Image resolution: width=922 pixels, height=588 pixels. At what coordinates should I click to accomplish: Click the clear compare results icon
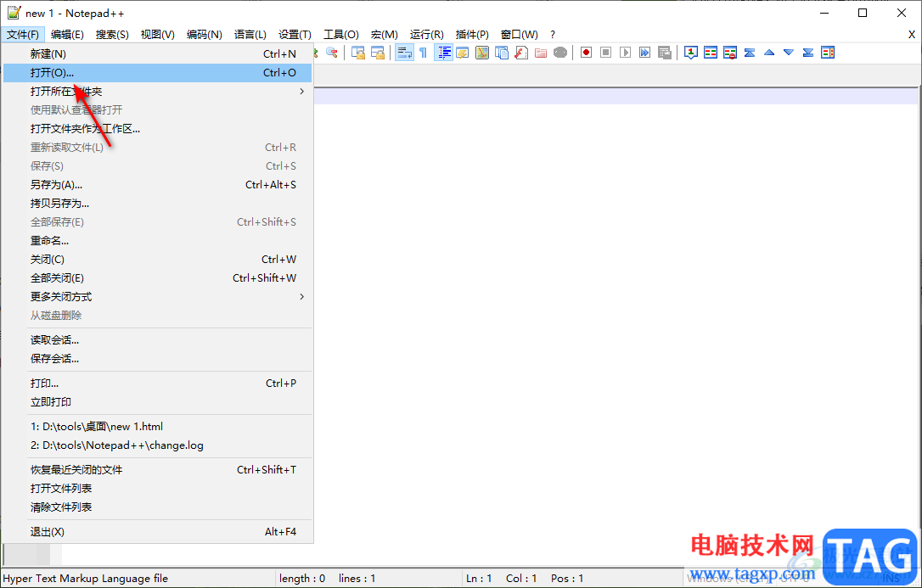point(730,53)
